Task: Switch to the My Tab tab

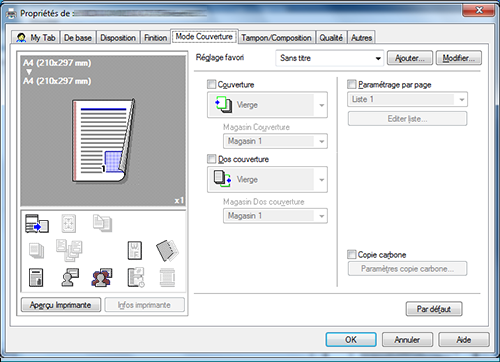Action: pyautogui.click(x=36, y=38)
